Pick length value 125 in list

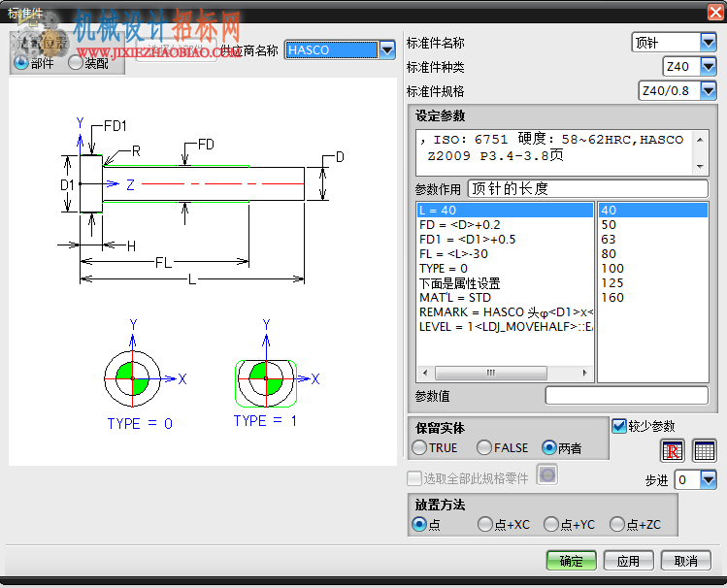coord(653,283)
